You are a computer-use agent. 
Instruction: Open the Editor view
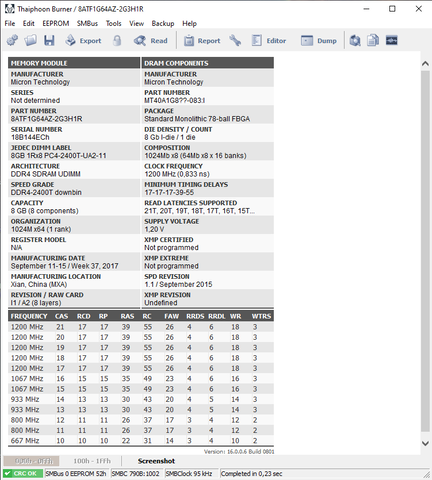click(269, 41)
